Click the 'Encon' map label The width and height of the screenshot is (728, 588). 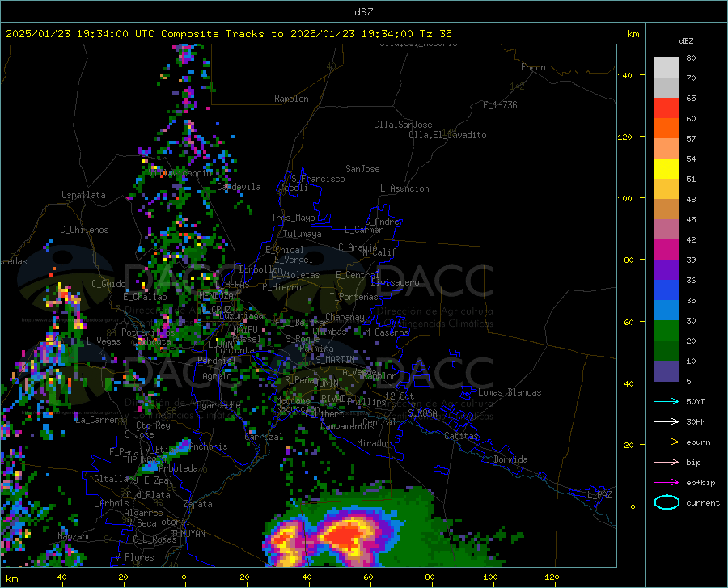coord(534,67)
